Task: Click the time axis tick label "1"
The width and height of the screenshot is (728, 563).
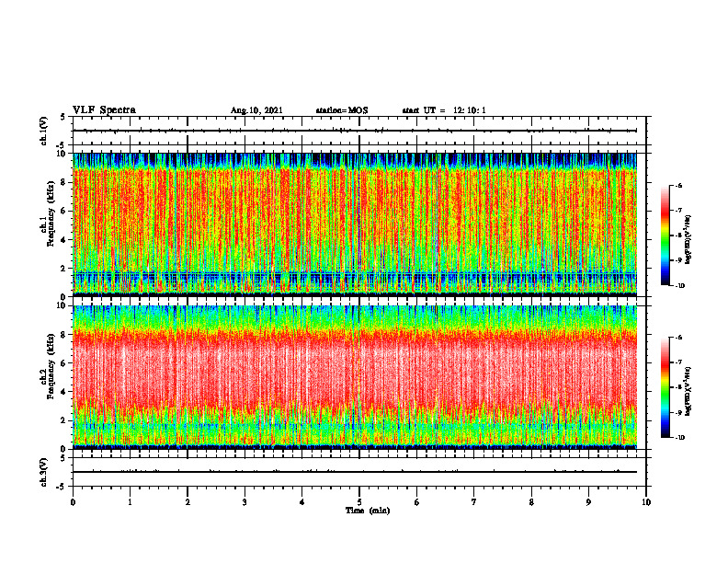Action: (x=130, y=502)
